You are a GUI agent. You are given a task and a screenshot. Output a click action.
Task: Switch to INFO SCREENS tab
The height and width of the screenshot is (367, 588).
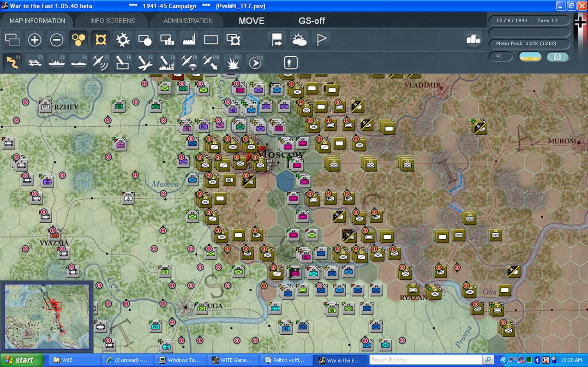[x=113, y=21]
